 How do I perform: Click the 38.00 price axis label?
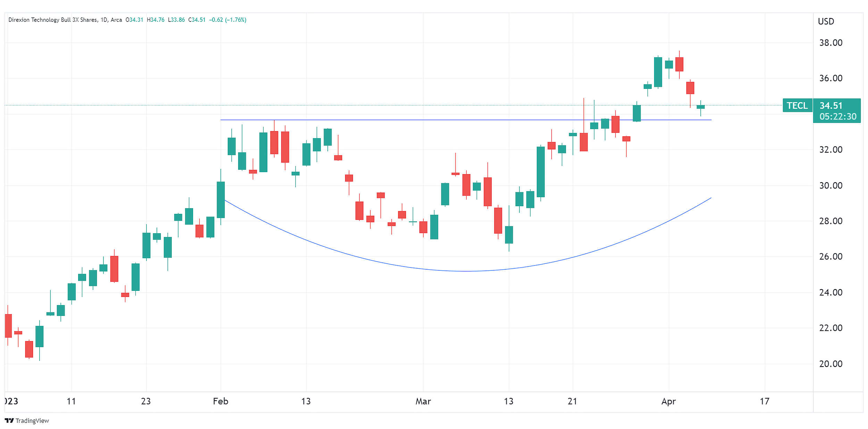pos(831,43)
